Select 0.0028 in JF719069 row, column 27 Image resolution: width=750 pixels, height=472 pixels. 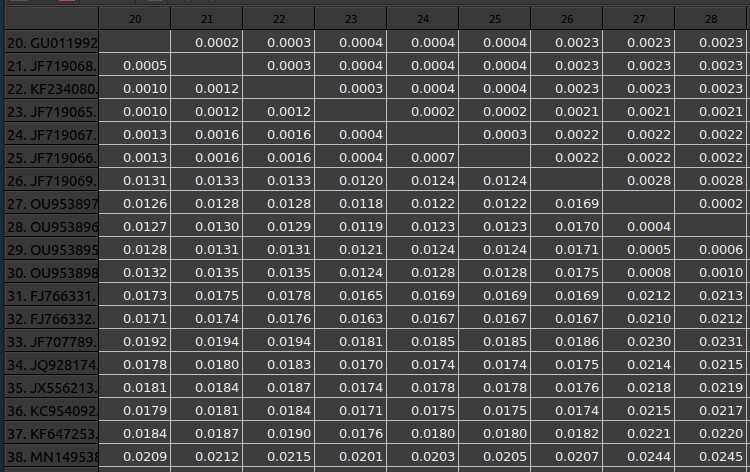pyautogui.click(x=639, y=180)
